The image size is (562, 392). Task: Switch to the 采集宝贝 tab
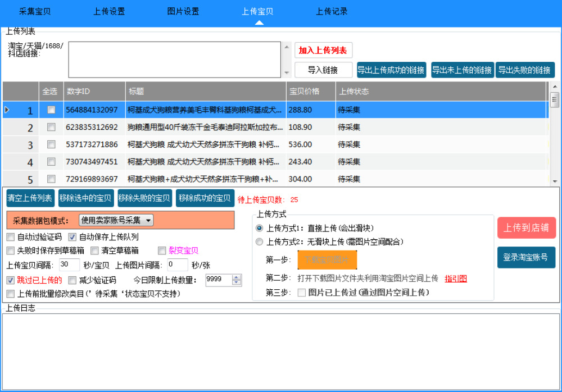(35, 12)
